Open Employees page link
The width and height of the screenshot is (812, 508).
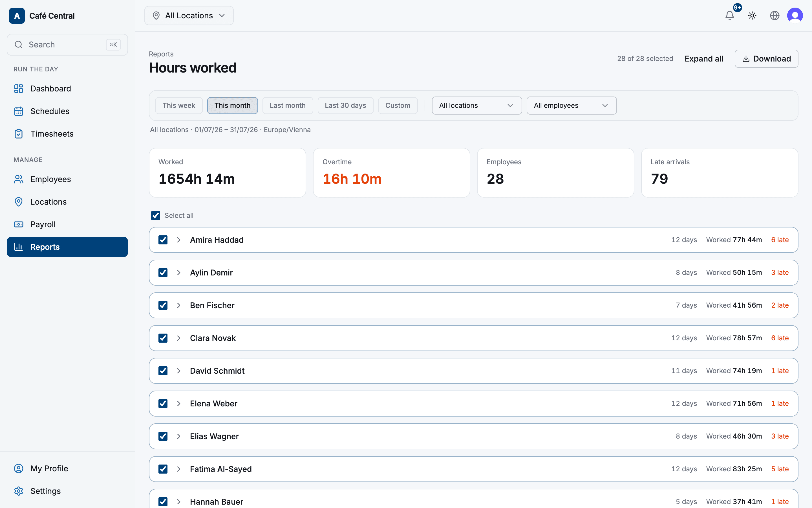click(67, 179)
